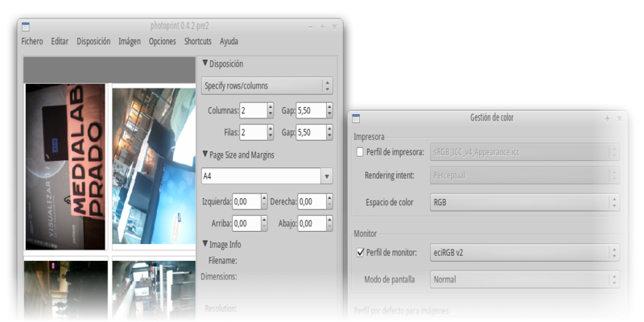Collapse the Disposición section
Viewport: 644px width, 322px height.
point(205,64)
